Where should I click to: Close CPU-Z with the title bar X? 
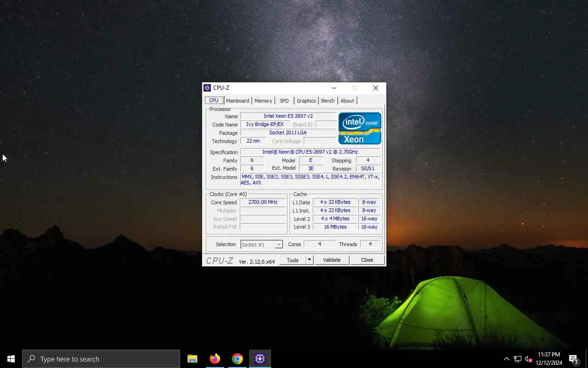[375, 88]
